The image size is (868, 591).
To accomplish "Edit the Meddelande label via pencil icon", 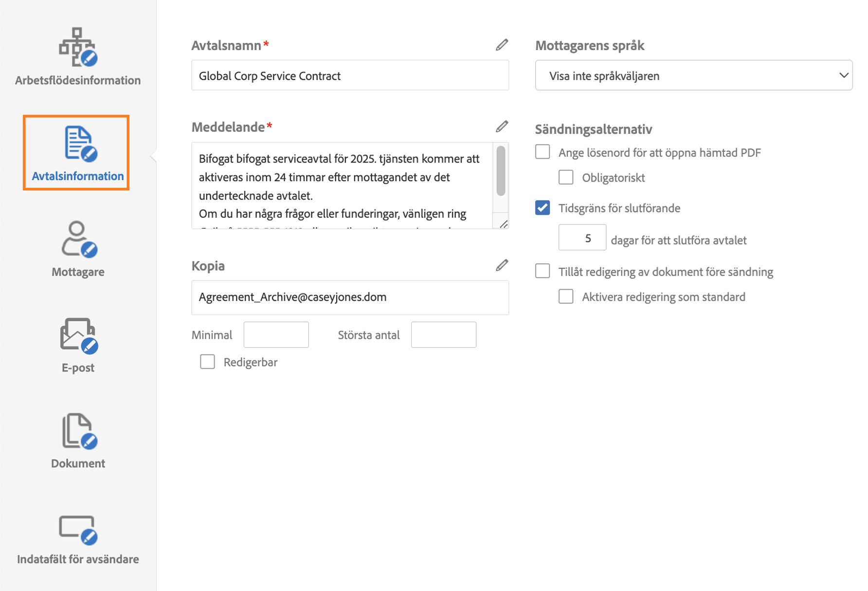I will [502, 127].
